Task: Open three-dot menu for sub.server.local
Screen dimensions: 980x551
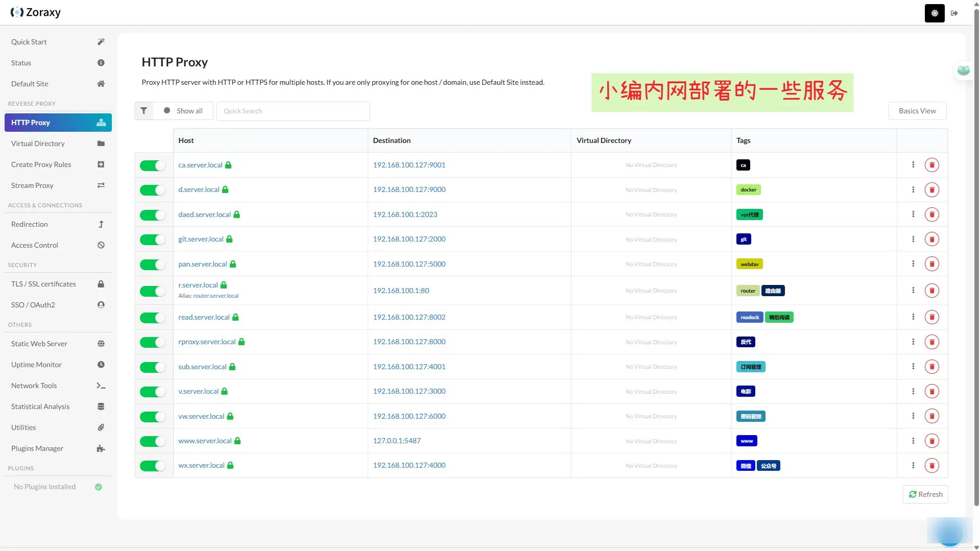Action: pos(913,367)
